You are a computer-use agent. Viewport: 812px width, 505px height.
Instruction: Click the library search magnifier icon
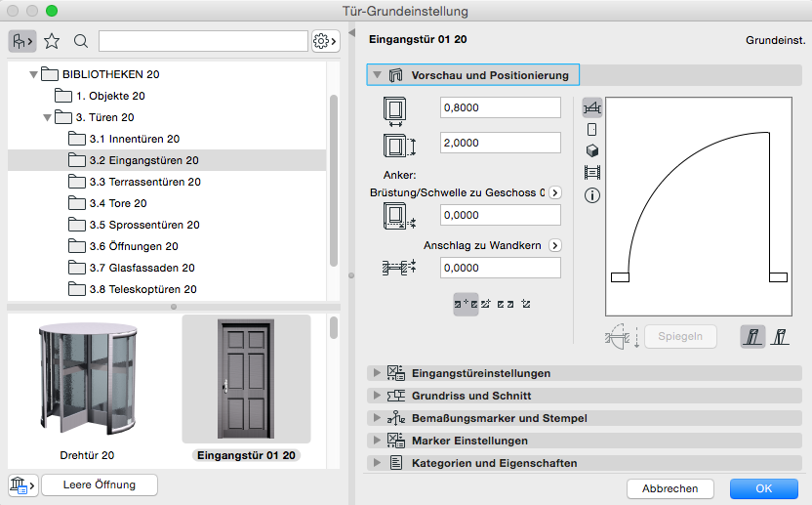coord(81,41)
